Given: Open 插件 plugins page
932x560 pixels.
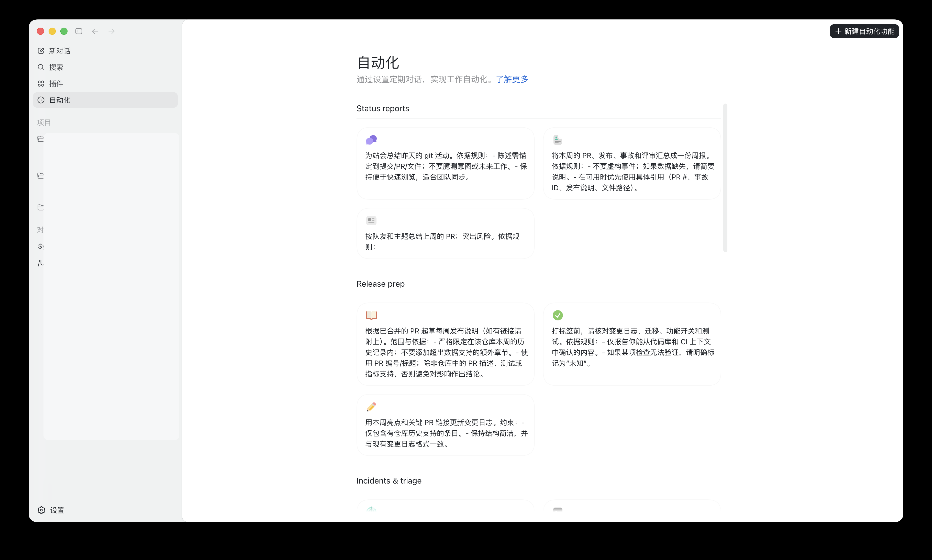Looking at the screenshot, I should click(x=105, y=84).
